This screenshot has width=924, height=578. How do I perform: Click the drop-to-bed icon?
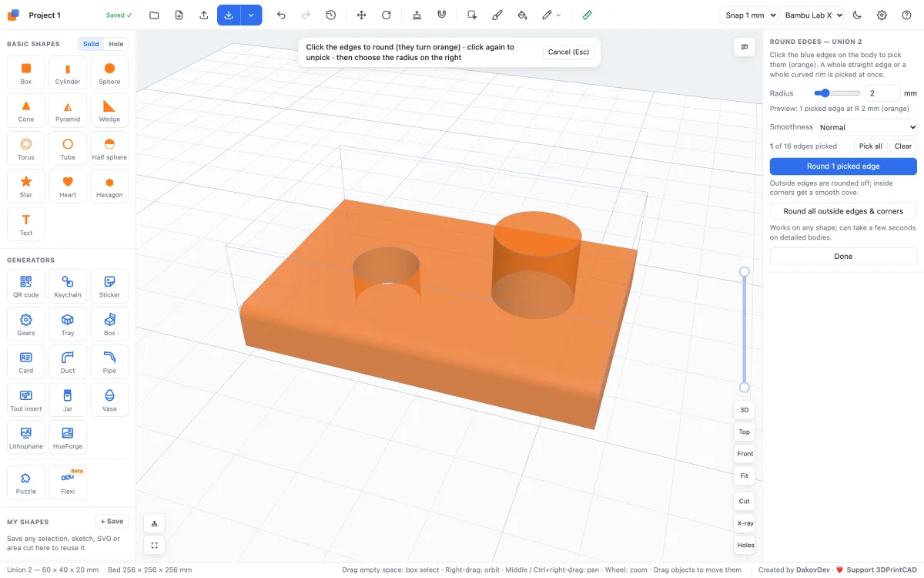[417, 15]
